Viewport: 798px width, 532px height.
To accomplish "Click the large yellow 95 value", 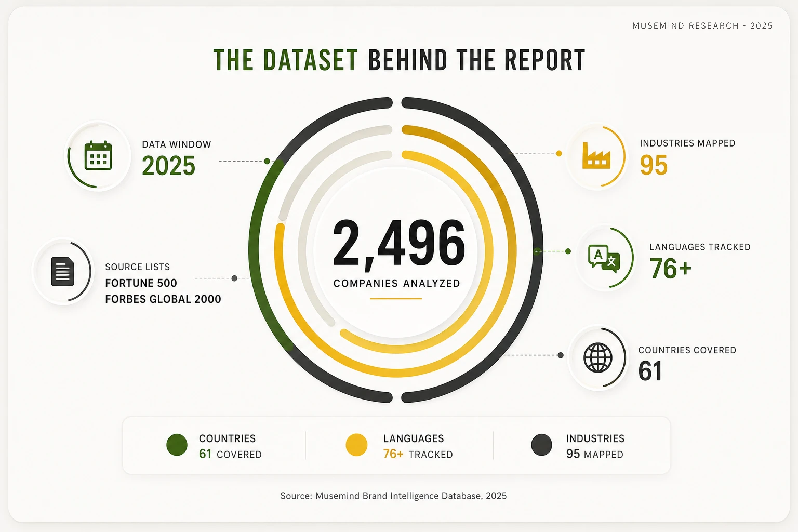I will pos(654,165).
